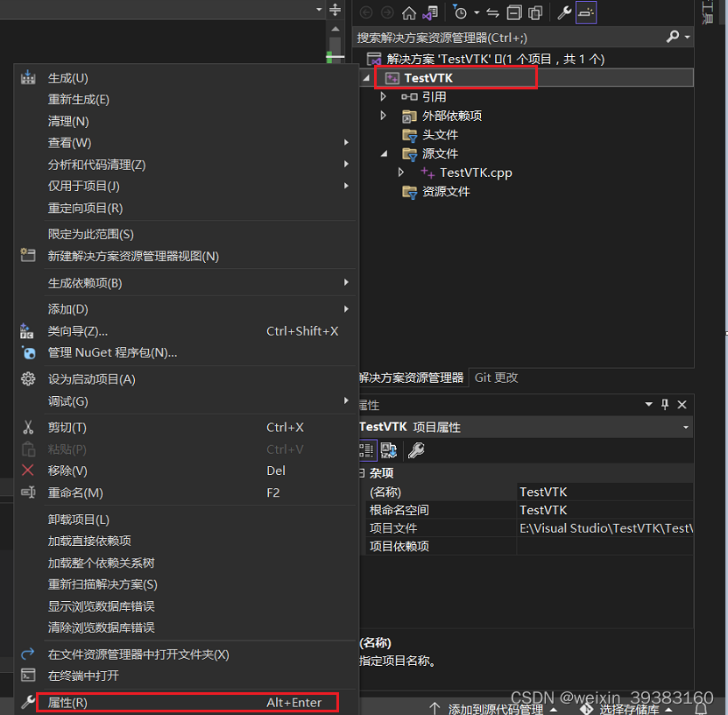Expand the 外部依赖项 node
The width and height of the screenshot is (728, 715).
(383, 116)
